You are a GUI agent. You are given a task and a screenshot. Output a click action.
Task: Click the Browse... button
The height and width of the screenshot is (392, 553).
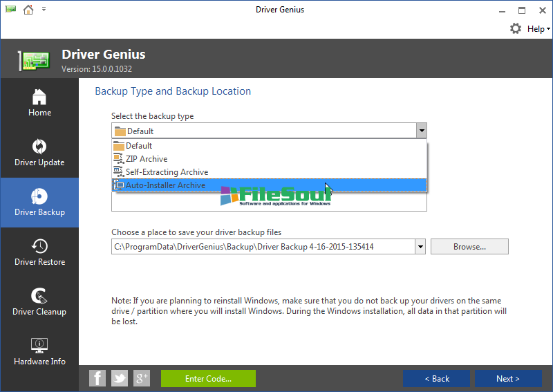(x=469, y=247)
